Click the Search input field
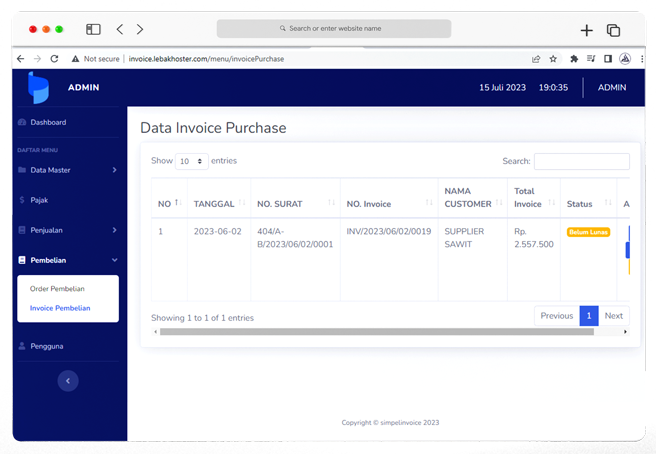Screen dimensions: 656x454 581,161
